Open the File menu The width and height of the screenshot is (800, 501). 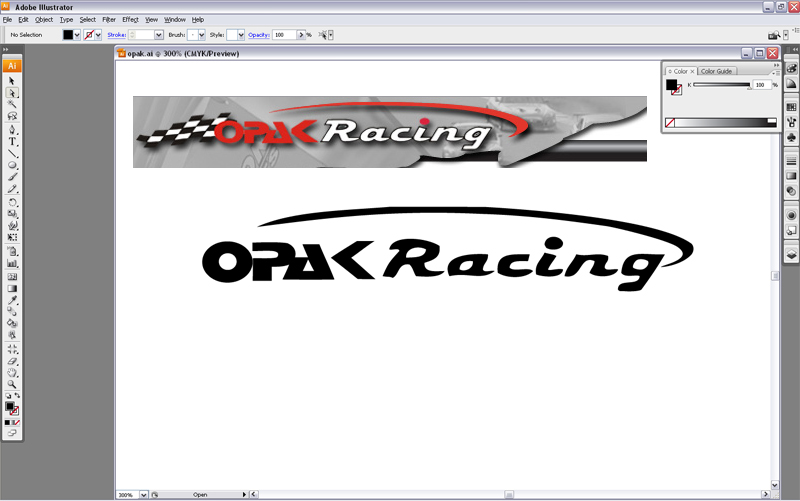[x=7, y=19]
